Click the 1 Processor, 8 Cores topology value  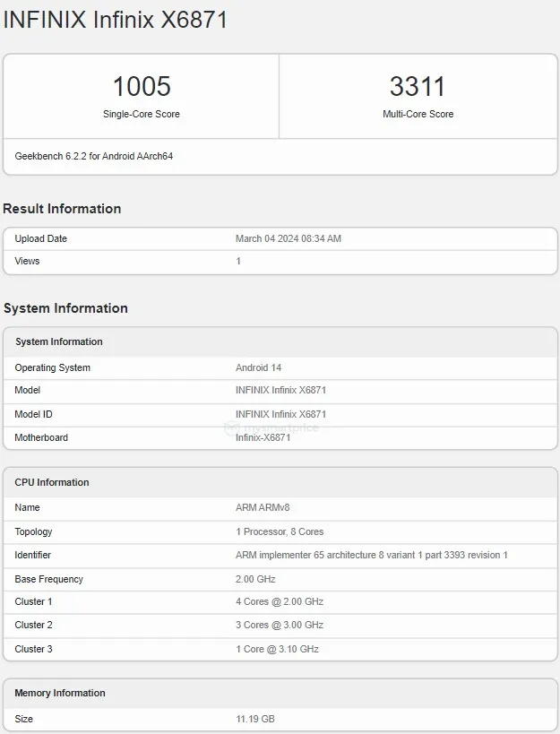coord(280,531)
